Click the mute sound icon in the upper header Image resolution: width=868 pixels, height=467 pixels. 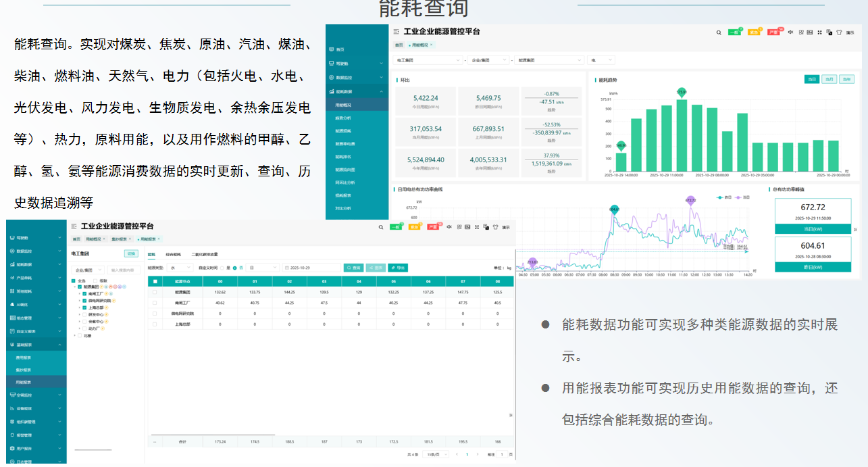(x=790, y=32)
